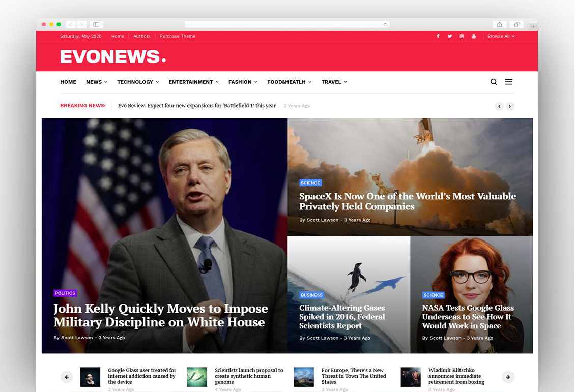
Task: Expand the Food&Heatlh menu dropdown
Action: pyautogui.click(x=290, y=82)
